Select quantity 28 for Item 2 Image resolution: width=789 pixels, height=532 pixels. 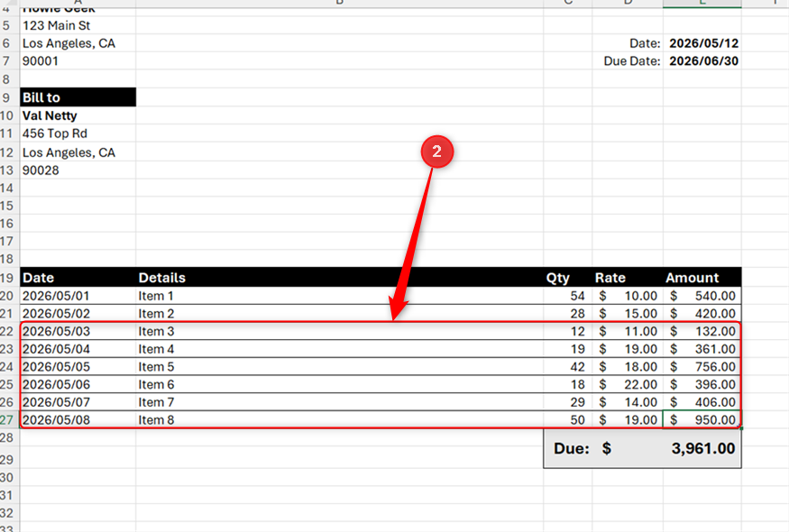[x=568, y=313]
